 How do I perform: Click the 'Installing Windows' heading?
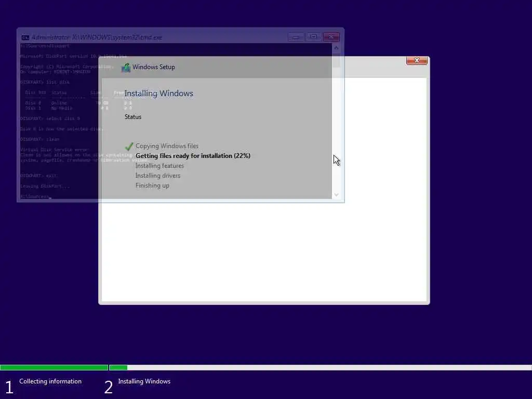[x=159, y=94]
